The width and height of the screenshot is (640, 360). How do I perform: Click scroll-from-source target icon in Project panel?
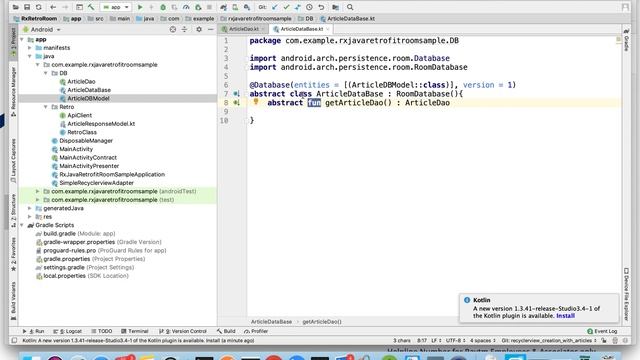tap(173, 29)
